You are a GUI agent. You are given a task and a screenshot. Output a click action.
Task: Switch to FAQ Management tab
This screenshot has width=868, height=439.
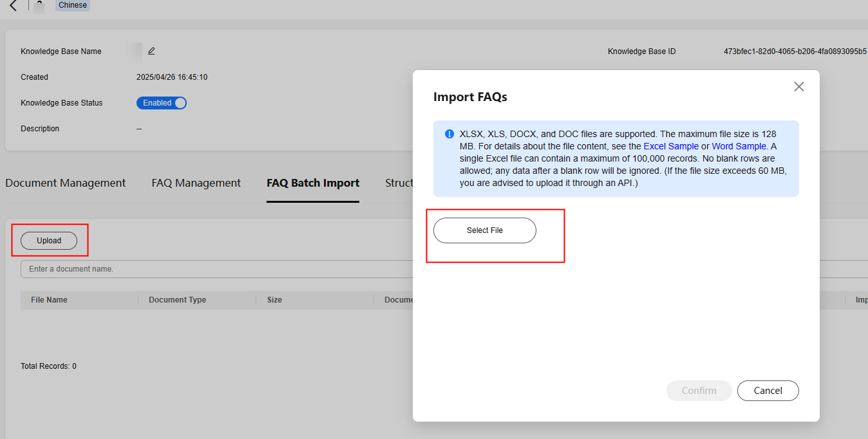196,183
